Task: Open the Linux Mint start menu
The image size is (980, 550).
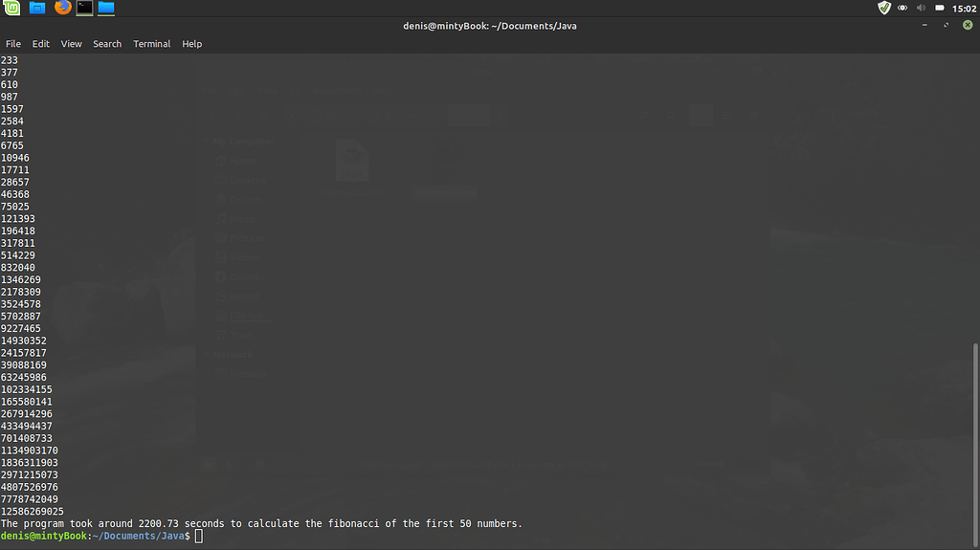Action: (x=12, y=8)
